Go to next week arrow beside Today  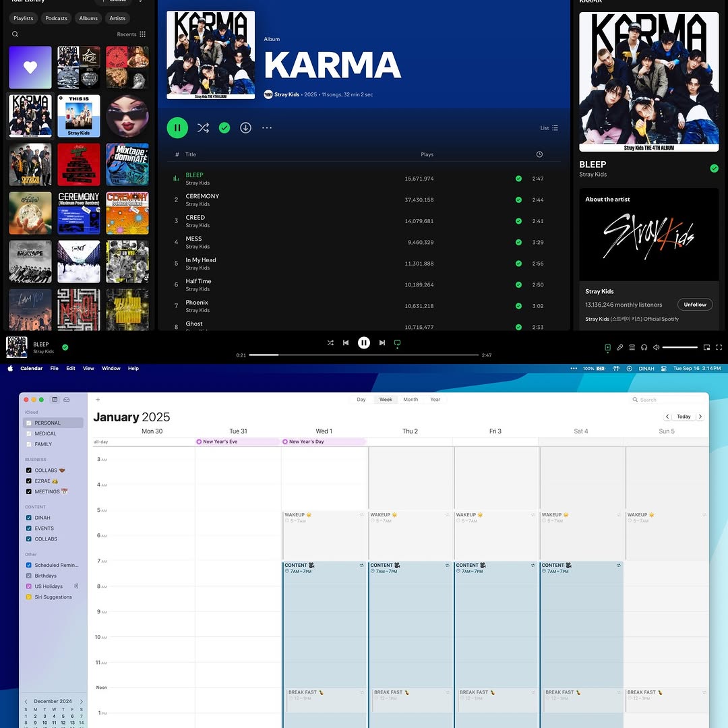[700, 417]
